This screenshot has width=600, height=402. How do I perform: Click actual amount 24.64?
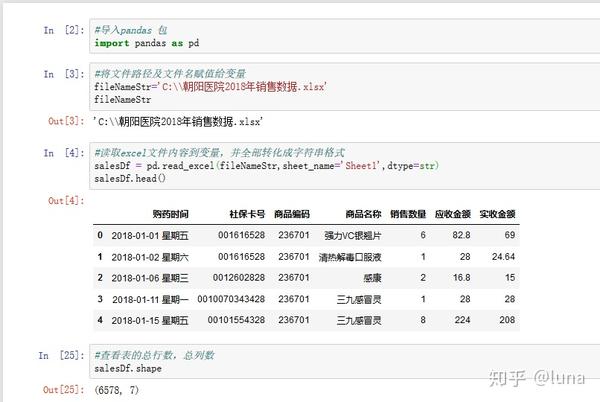tap(504, 257)
